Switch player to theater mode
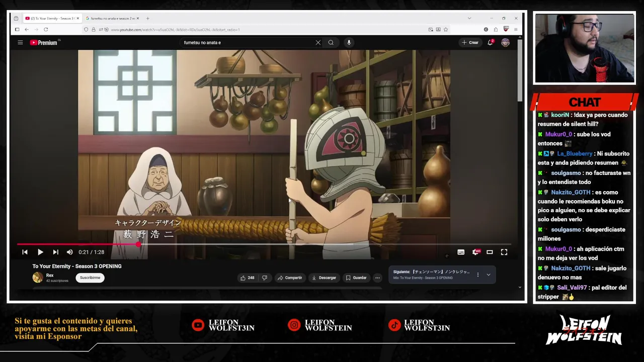The height and width of the screenshot is (362, 644). [x=490, y=252]
